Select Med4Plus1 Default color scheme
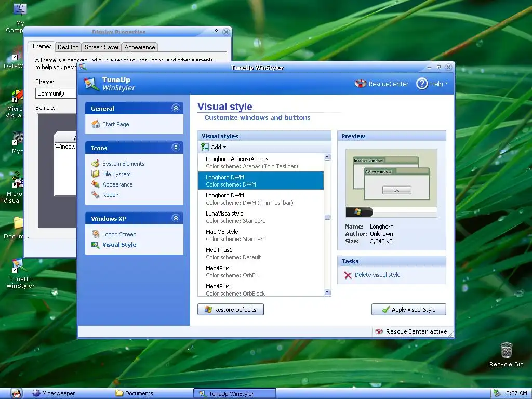The image size is (532, 399). coord(261,254)
